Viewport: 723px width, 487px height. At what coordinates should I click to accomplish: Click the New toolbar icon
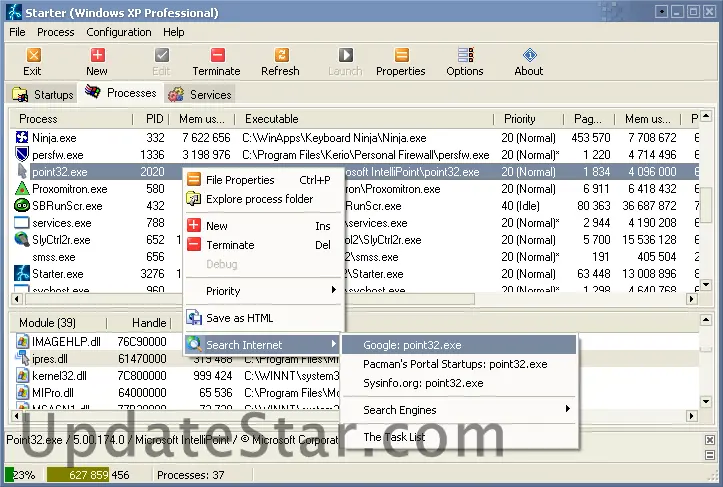(97, 55)
